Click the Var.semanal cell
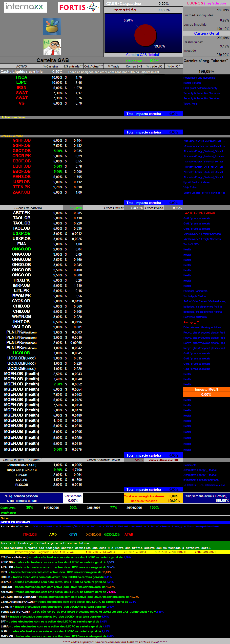The image size is (230, 644). (73, 496)
